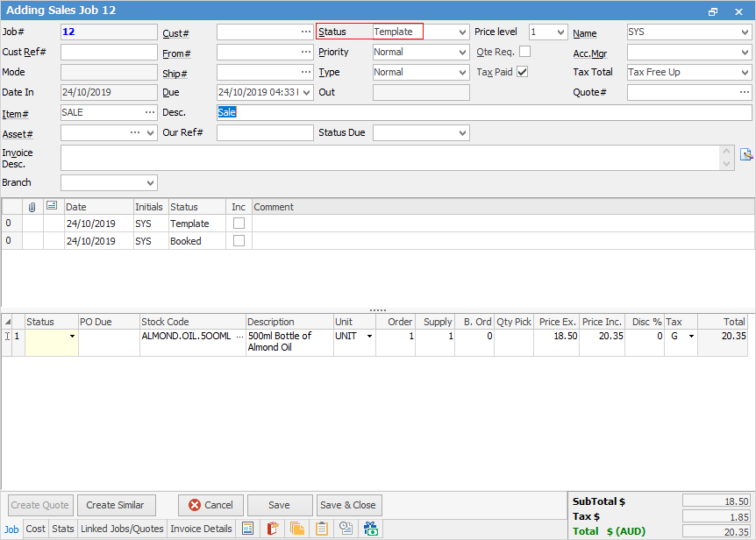
Task: Click into the Cust Ref# input field
Action: click(x=109, y=52)
